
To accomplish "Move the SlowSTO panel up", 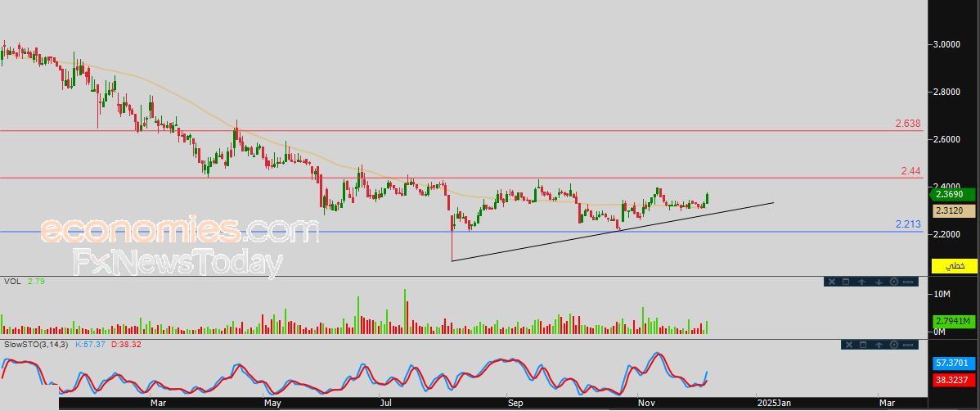I will tap(879, 345).
